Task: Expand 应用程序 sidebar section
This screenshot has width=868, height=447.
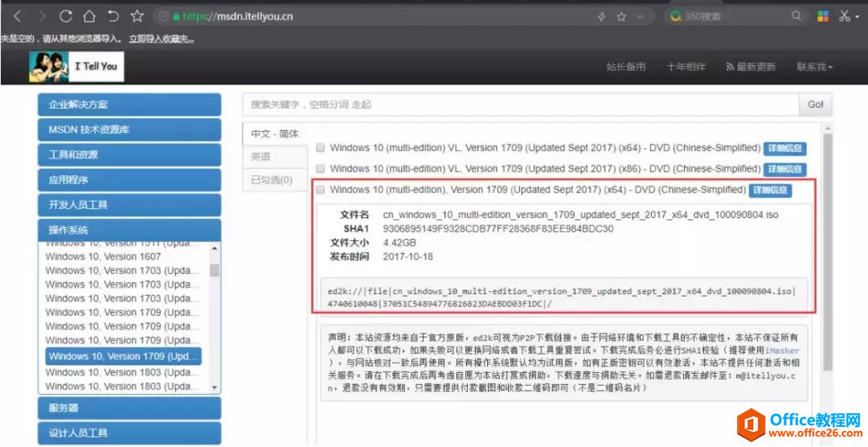Action: pos(129,180)
